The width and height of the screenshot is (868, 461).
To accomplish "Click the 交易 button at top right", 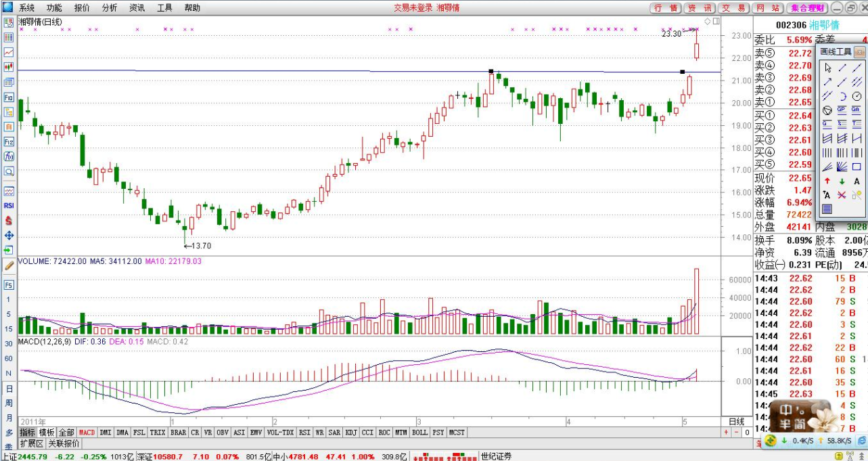I will [734, 8].
